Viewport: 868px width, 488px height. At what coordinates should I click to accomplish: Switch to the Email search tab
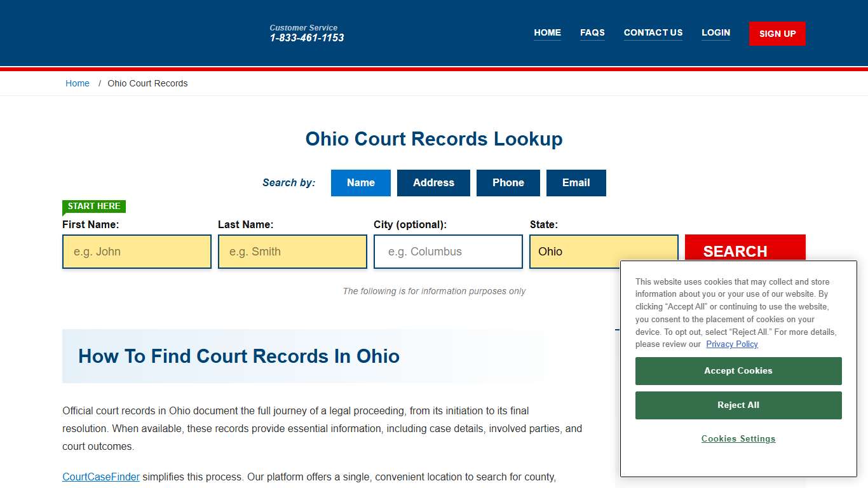[576, 182]
